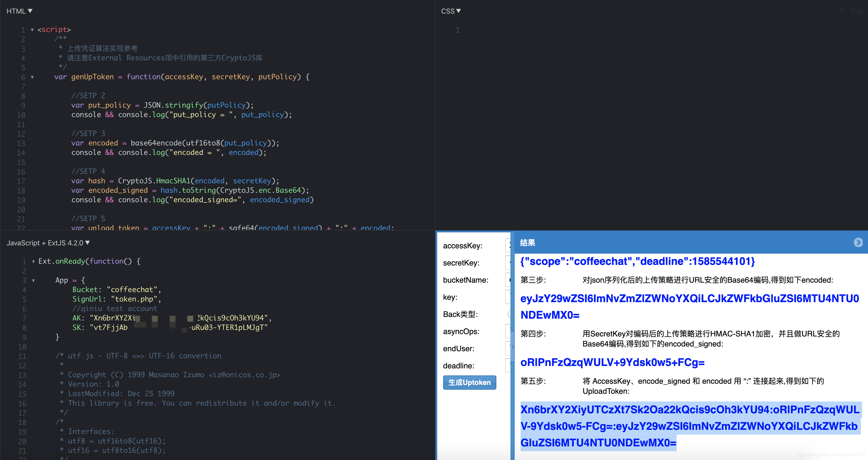Click the accessKey: form label

(463, 246)
